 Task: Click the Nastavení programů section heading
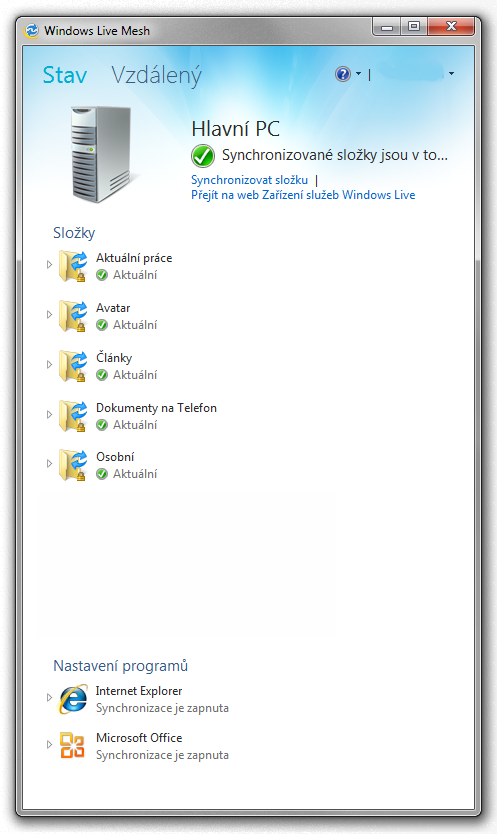[121, 666]
